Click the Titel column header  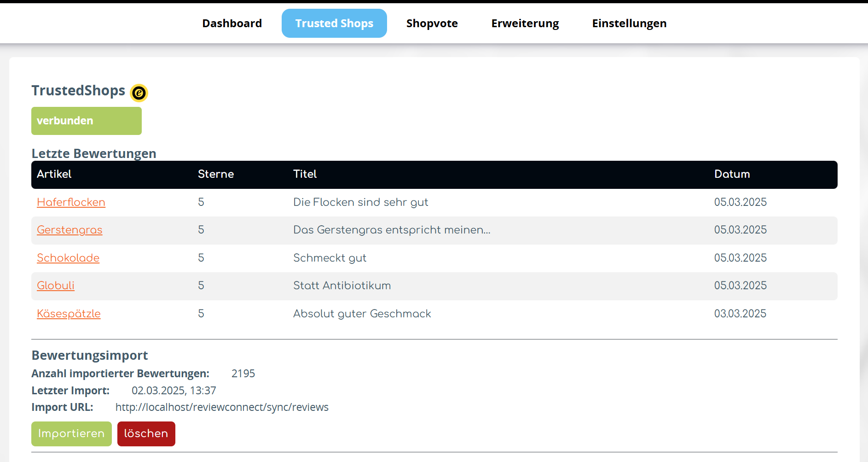click(305, 174)
